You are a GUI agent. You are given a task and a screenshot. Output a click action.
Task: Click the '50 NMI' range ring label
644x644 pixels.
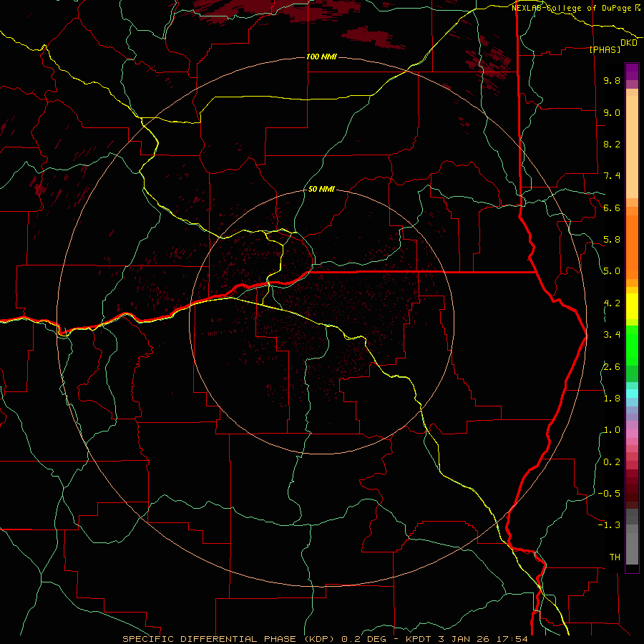(x=321, y=189)
